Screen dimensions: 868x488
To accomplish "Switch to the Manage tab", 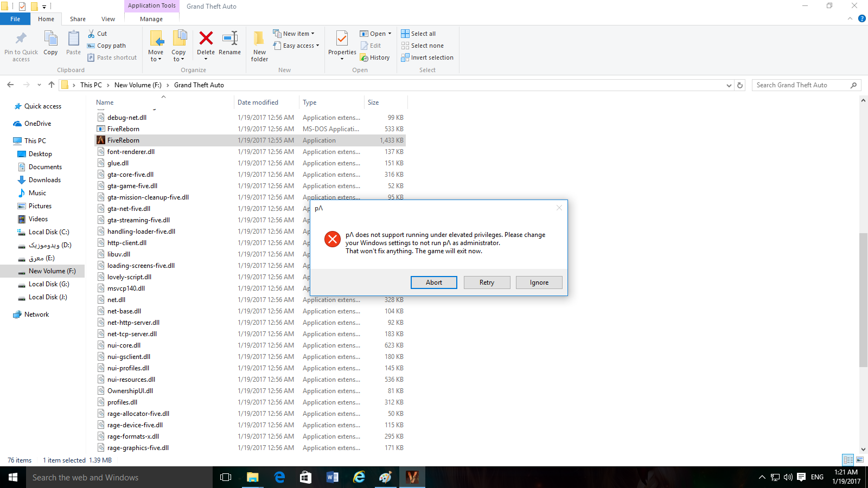I will [x=151, y=19].
